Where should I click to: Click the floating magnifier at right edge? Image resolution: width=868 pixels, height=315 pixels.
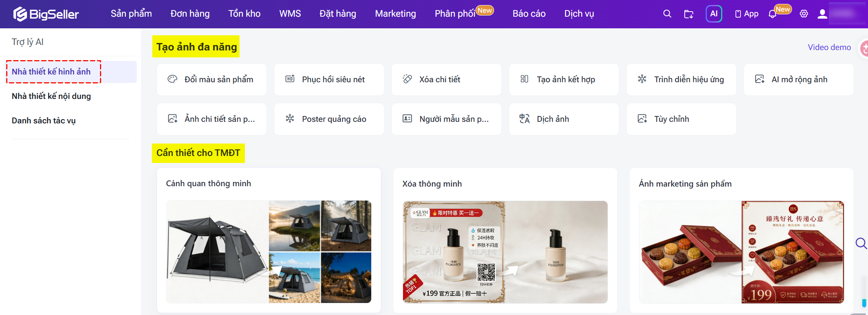tap(861, 243)
